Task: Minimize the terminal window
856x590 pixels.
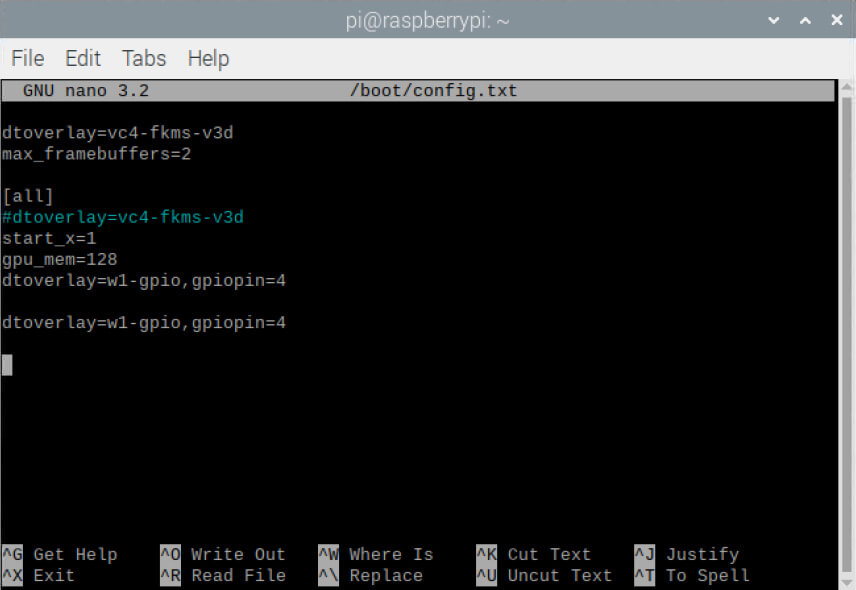Action: [x=773, y=20]
